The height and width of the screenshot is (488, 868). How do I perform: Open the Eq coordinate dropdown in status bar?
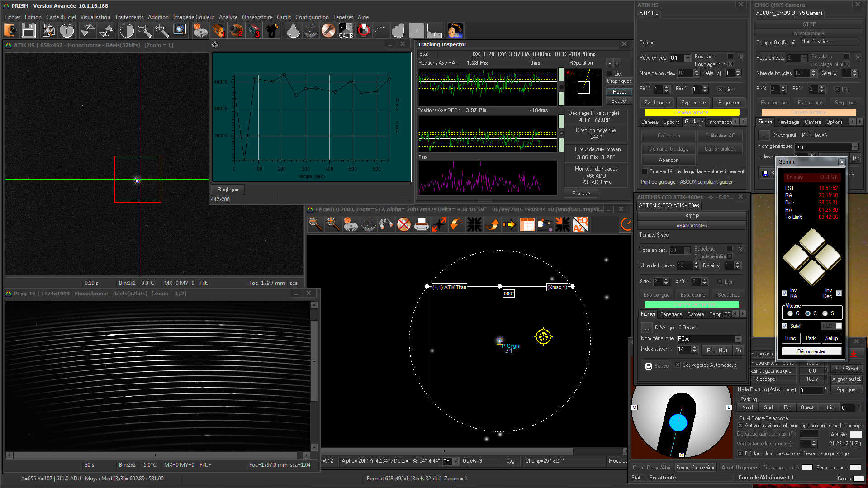(x=455, y=461)
